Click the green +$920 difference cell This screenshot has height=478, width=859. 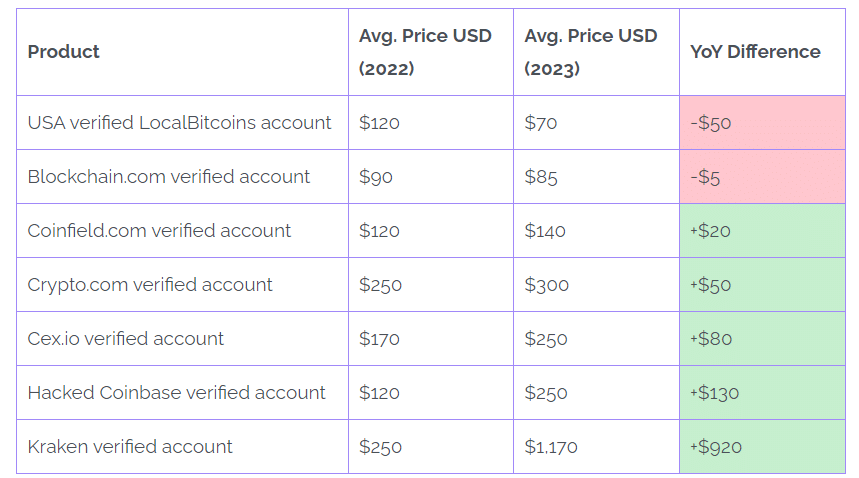(x=716, y=447)
